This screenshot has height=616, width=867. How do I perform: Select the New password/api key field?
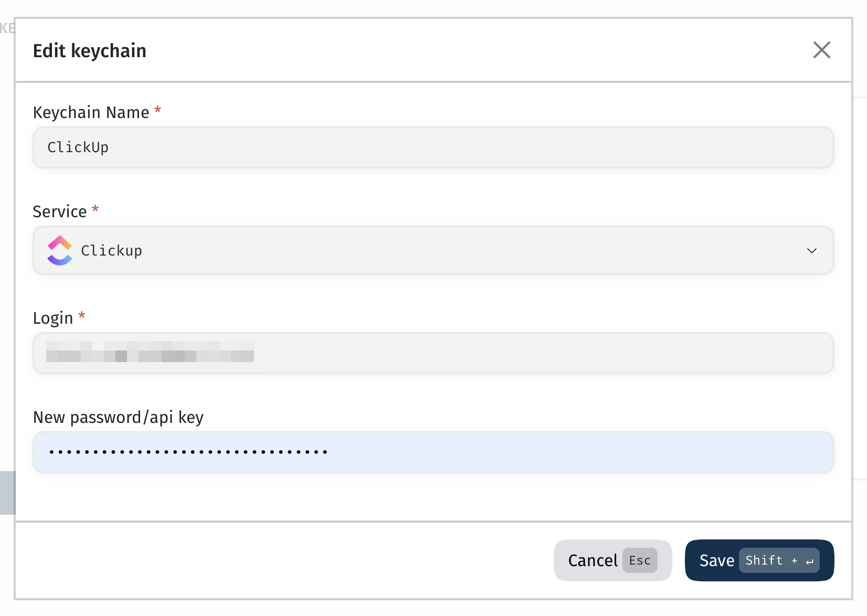pyautogui.click(x=433, y=452)
